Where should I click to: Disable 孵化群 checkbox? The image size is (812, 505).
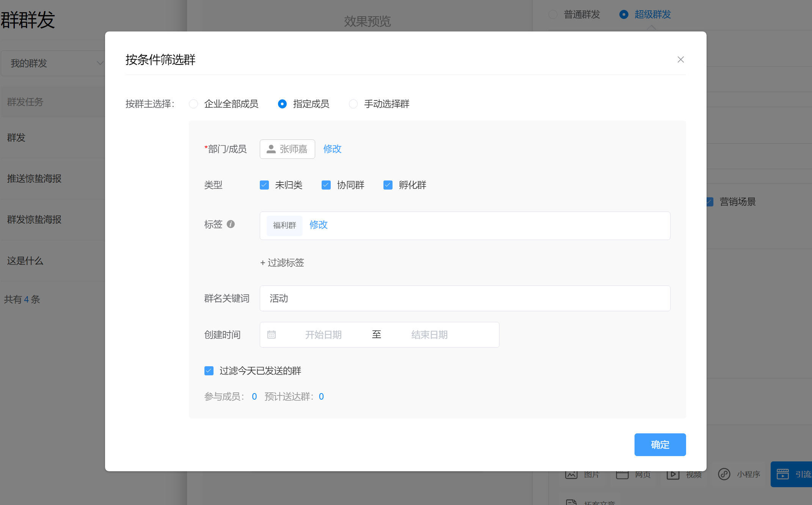click(x=387, y=185)
